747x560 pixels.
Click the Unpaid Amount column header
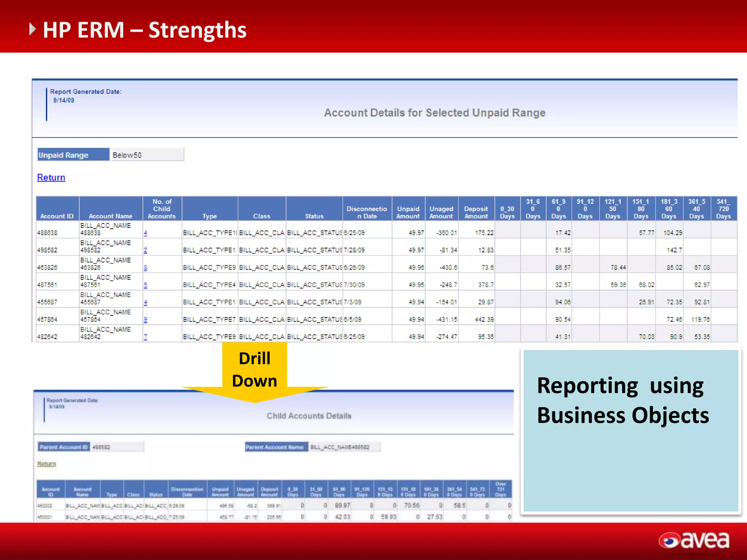coord(408,209)
